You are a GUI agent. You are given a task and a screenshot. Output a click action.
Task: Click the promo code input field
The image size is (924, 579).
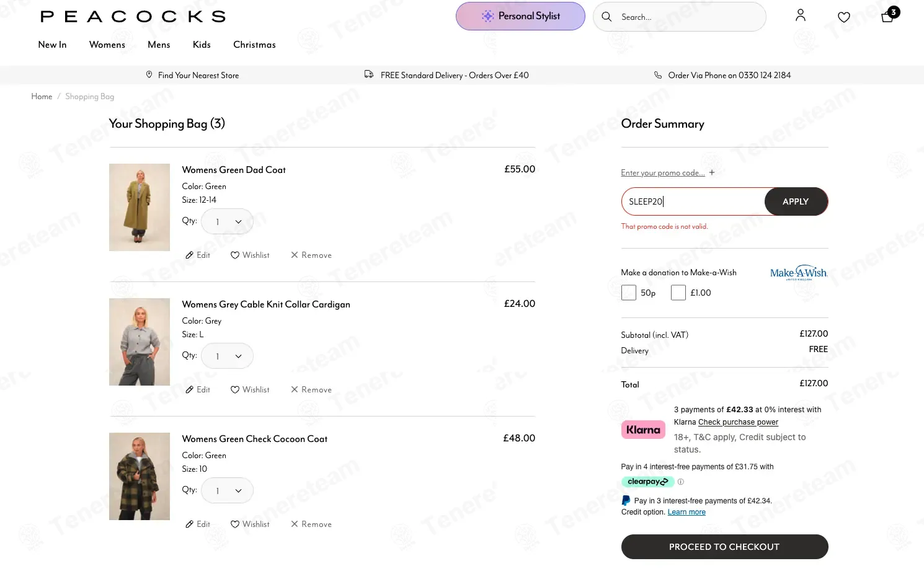[x=693, y=201]
